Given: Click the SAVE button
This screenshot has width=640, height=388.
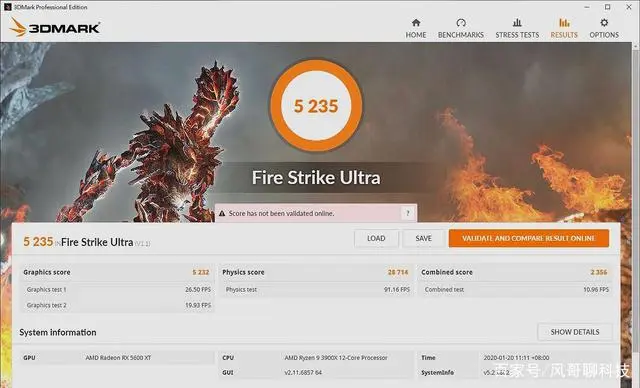Looking at the screenshot, I should coord(423,238).
